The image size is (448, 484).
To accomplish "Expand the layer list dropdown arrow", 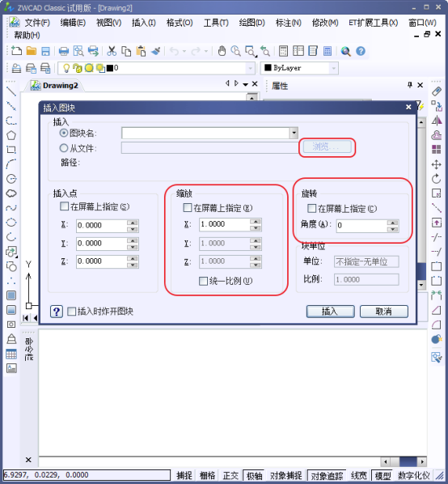I will coord(250,68).
